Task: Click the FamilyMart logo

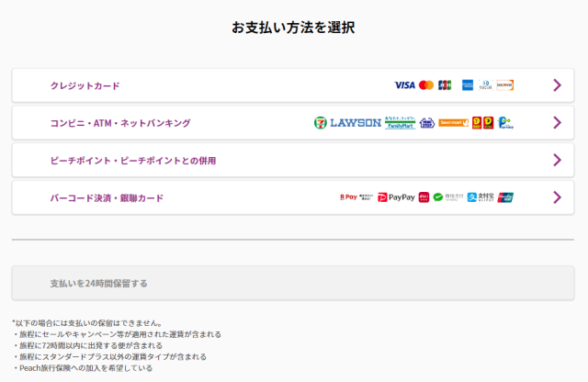Action: click(x=400, y=122)
